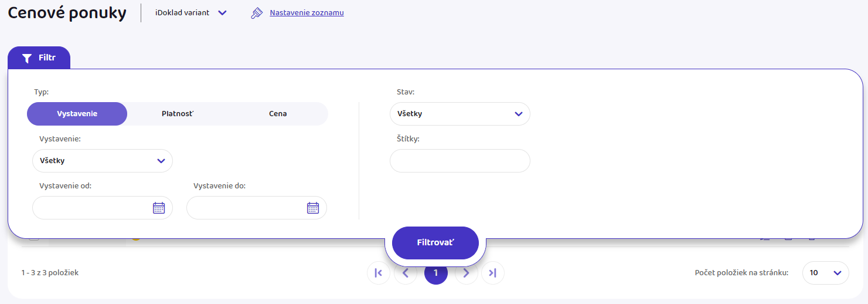The width and height of the screenshot is (868, 304).
Task: Open the Stav dropdown showing Všetky
Action: coord(459,114)
